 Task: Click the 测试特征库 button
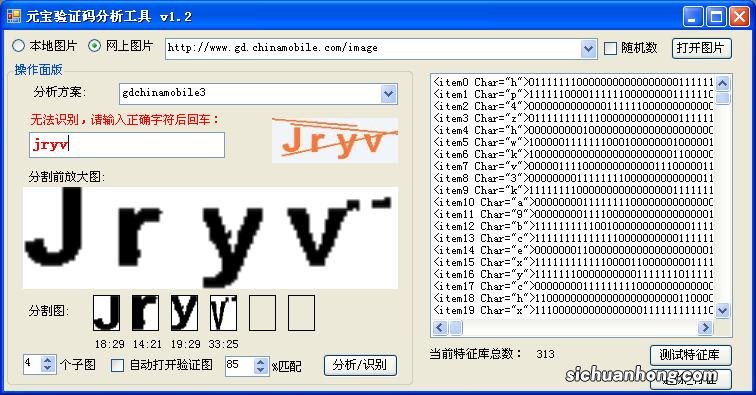pyautogui.click(x=690, y=355)
